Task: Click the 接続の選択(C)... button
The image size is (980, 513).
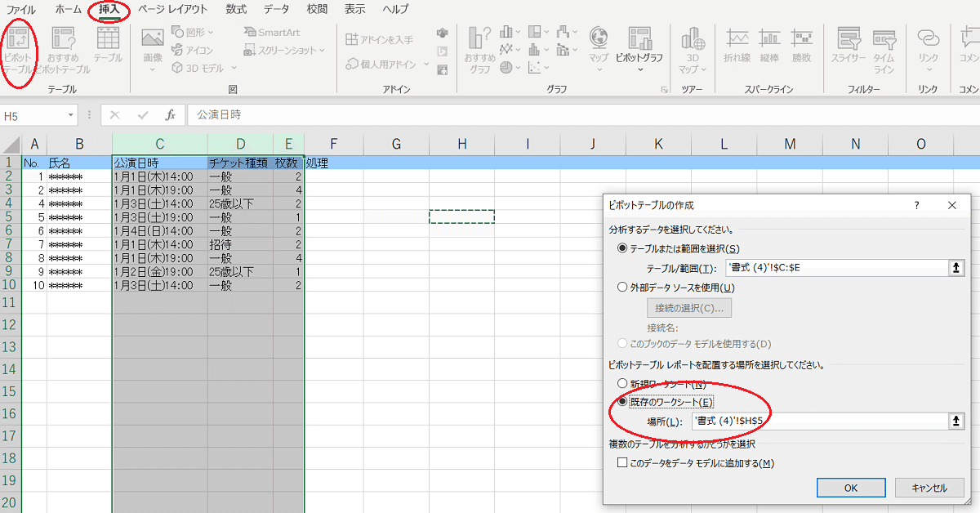Action: coord(689,308)
